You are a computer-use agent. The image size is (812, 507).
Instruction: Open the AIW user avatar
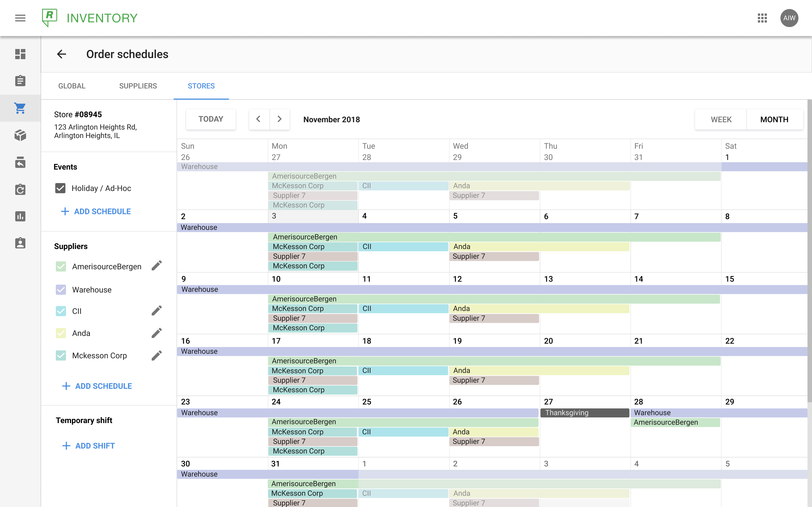[x=789, y=18]
